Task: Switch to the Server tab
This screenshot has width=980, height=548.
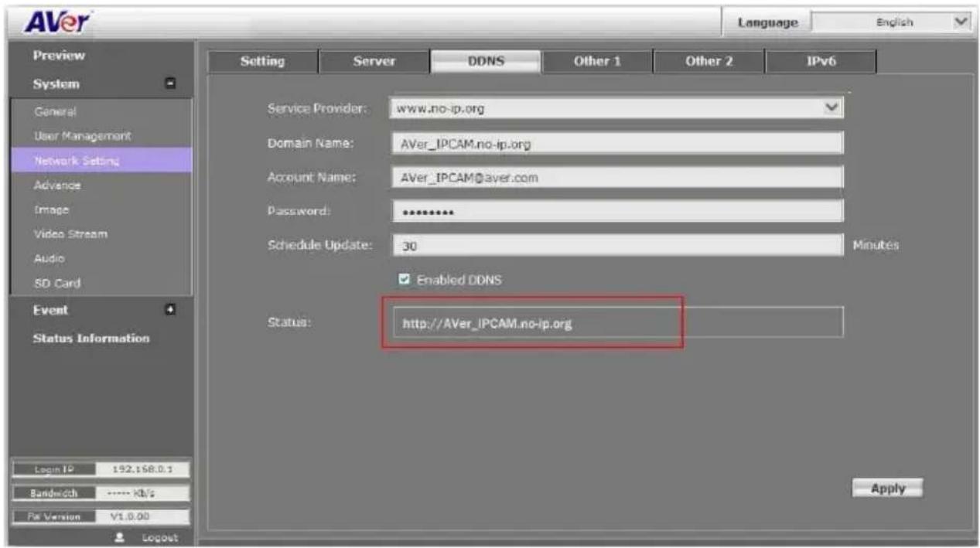Action: [374, 62]
